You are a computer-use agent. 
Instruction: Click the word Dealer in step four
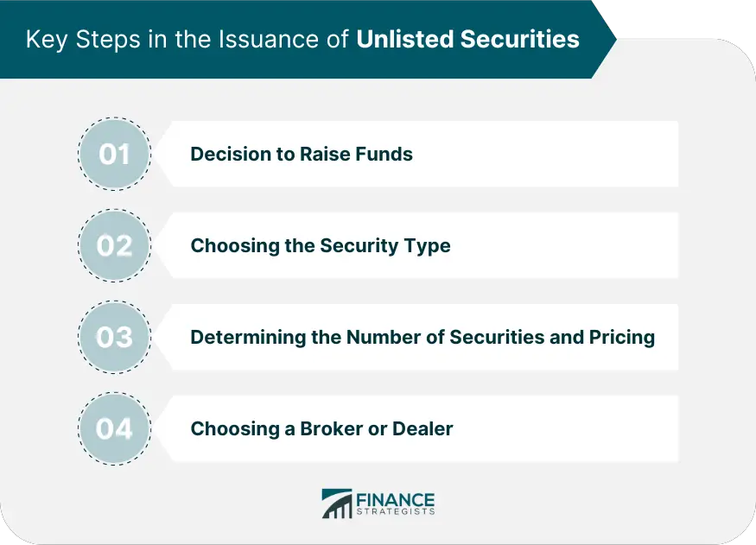422,428
